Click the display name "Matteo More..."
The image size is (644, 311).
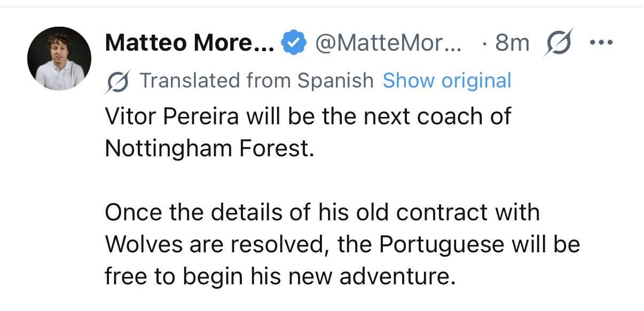coord(190,43)
